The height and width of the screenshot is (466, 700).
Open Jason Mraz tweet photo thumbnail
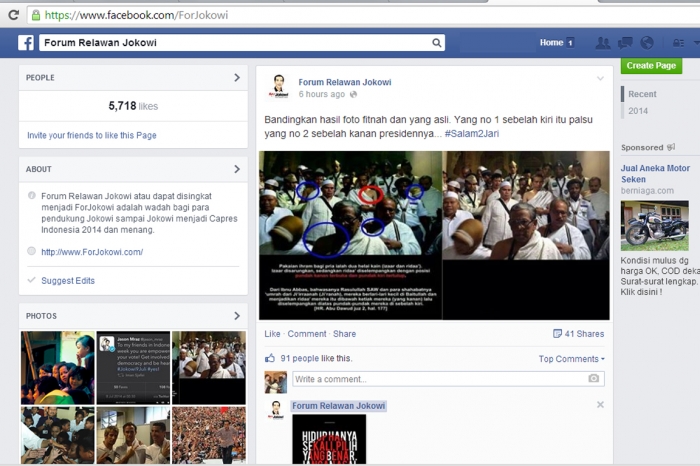[x=133, y=368]
